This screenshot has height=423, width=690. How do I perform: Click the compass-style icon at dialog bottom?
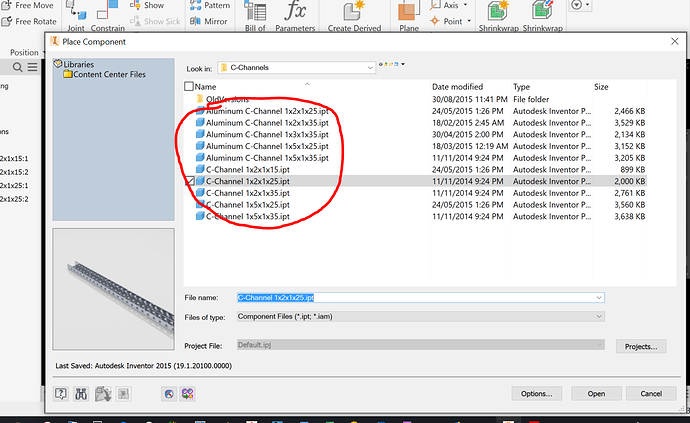click(x=169, y=394)
